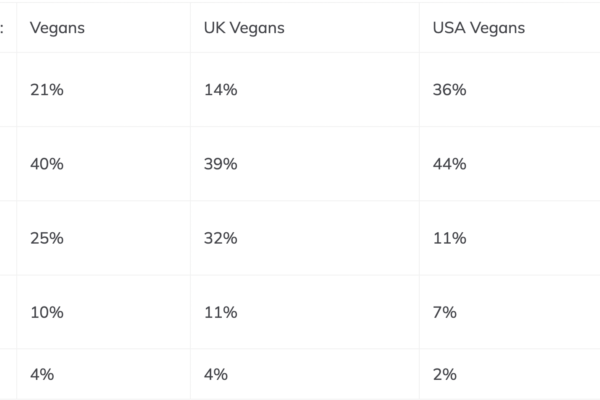600x400 pixels.
Task: Select the 4% cell in Vegans column
Action: (42, 374)
